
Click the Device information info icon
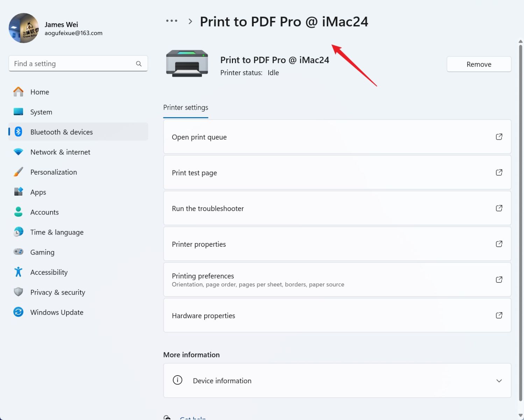pos(178,380)
